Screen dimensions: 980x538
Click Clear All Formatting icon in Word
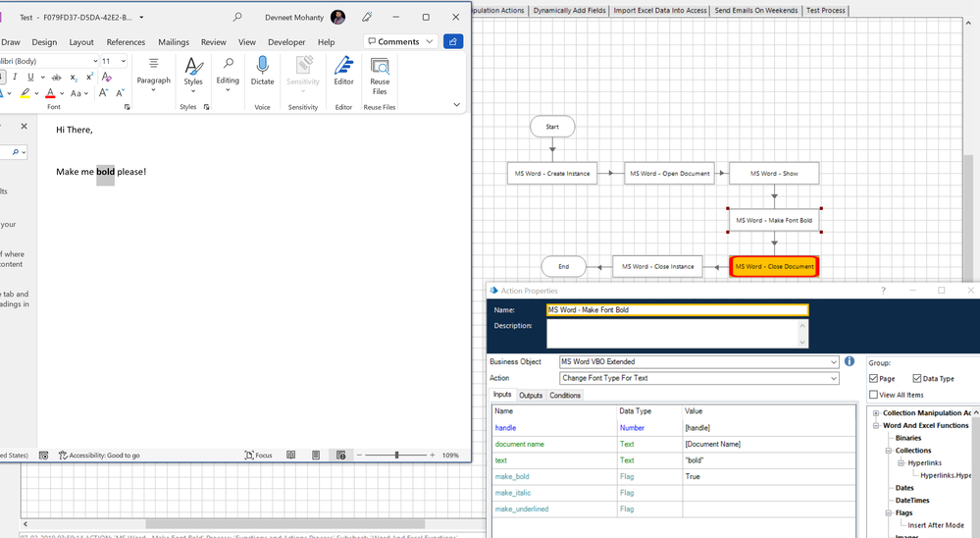coord(107,77)
